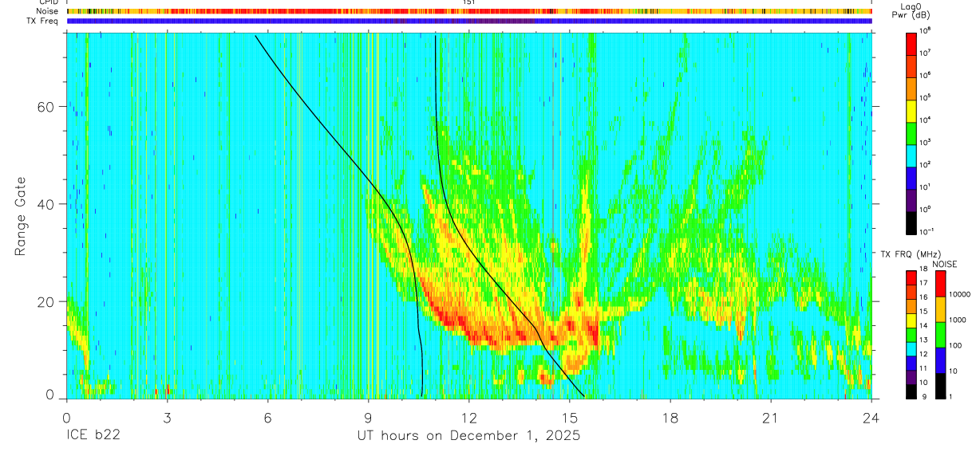Click the x-axis tick label '12'
The height and width of the screenshot is (452, 980).
(x=469, y=418)
